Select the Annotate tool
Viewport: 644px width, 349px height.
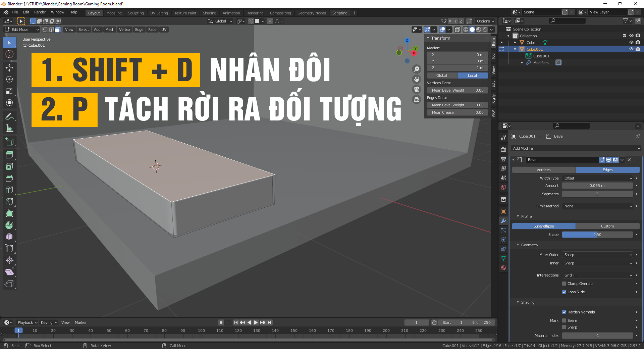point(9,117)
